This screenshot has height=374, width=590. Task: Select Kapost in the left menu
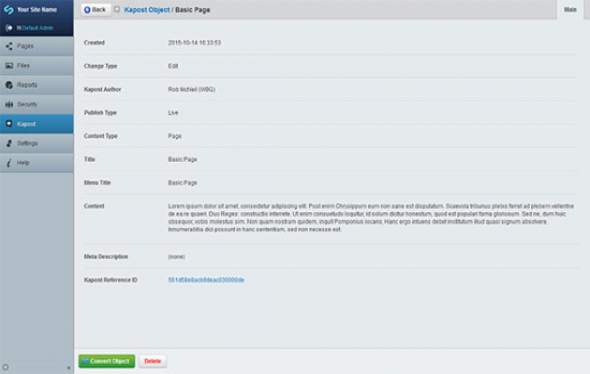tap(36, 124)
